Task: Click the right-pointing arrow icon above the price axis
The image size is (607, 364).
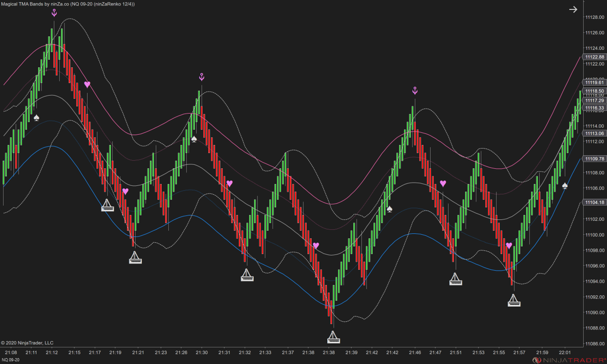Action: tap(573, 9)
